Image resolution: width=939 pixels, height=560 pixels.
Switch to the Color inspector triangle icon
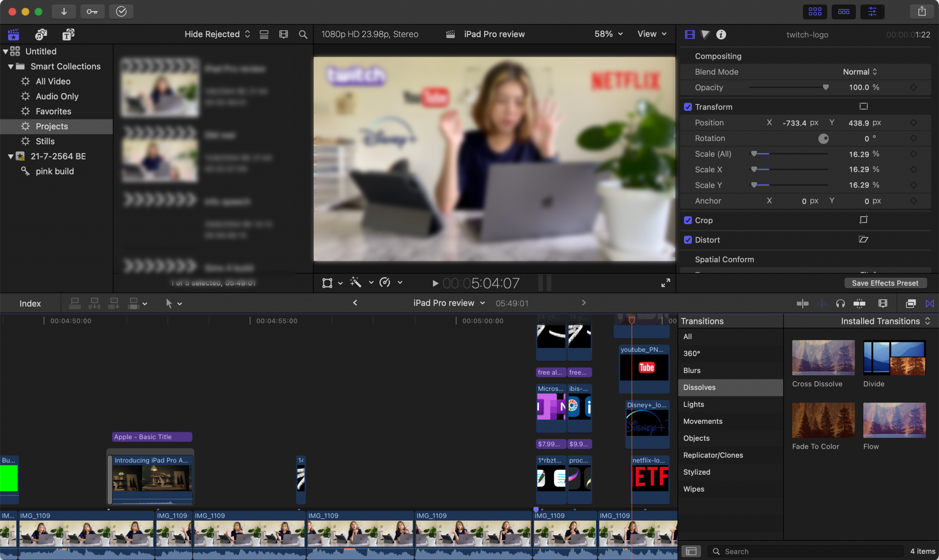pyautogui.click(x=705, y=34)
